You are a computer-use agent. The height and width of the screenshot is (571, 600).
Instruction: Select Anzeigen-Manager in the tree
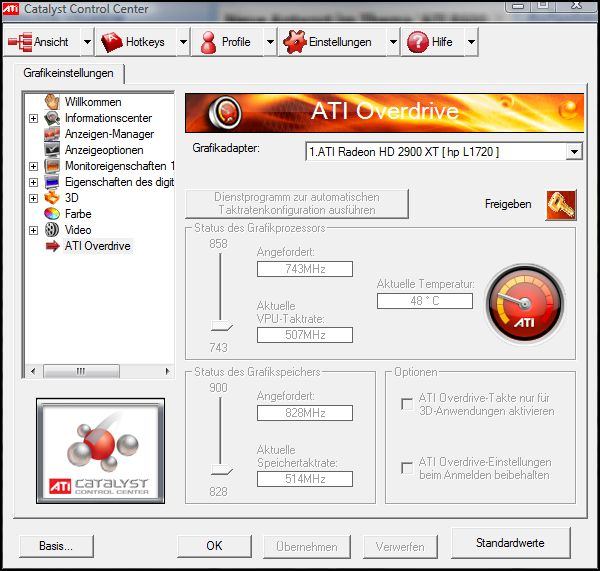pyautogui.click(x=109, y=134)
